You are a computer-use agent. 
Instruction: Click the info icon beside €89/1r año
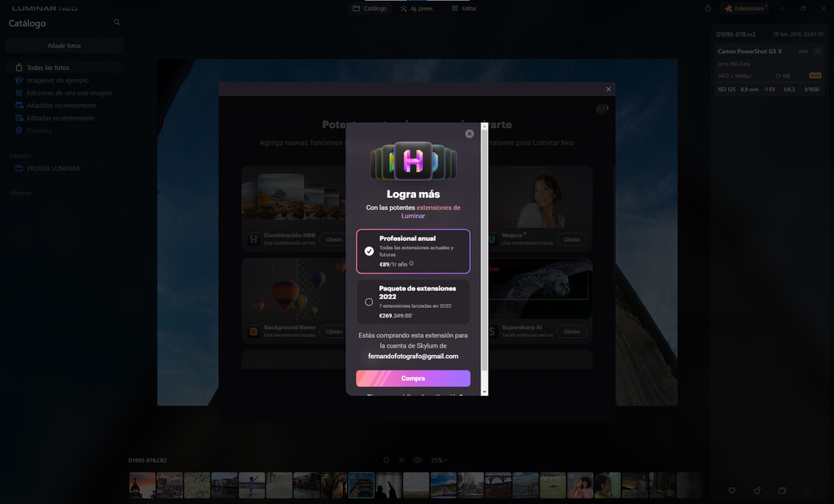coord(411,263)
